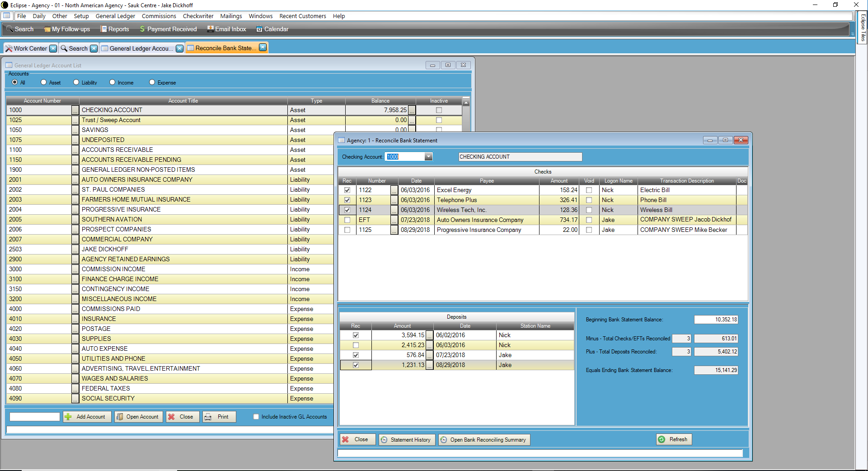Select the Liability radio button
Image resolution: width=868 pixels, height=471 pixels.
[x=76, y=82]
